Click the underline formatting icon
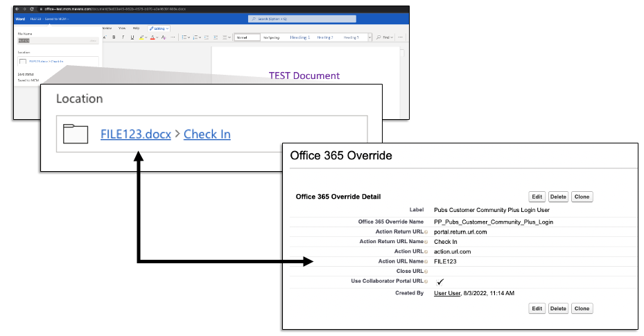Image resolution: width=644 pixels, height=336 pixels. [132, 37]
